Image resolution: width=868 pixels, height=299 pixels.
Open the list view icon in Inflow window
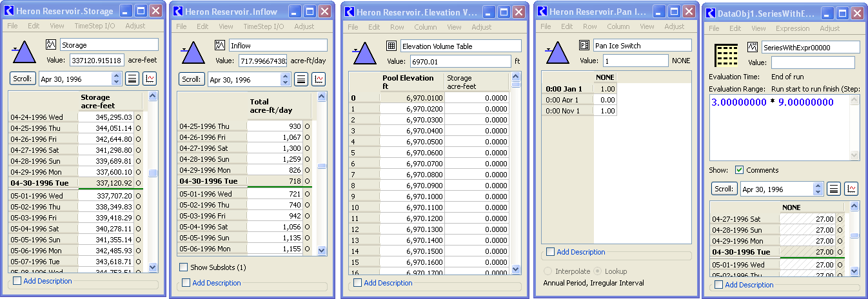(x=301, y=79)
